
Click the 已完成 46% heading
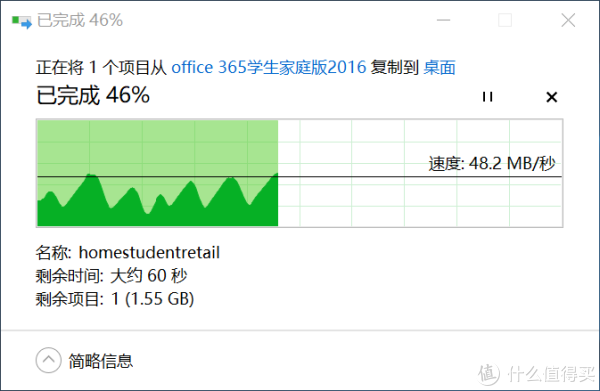click(93, 95)
